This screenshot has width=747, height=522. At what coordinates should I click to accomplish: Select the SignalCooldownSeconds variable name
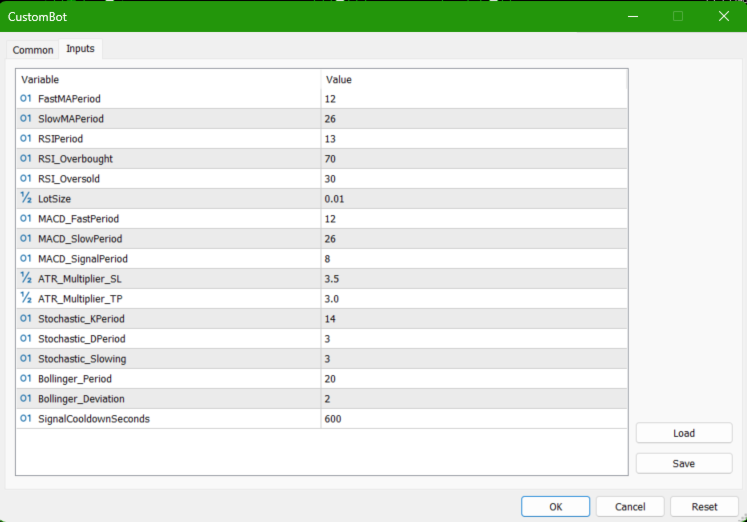(94, 419)
